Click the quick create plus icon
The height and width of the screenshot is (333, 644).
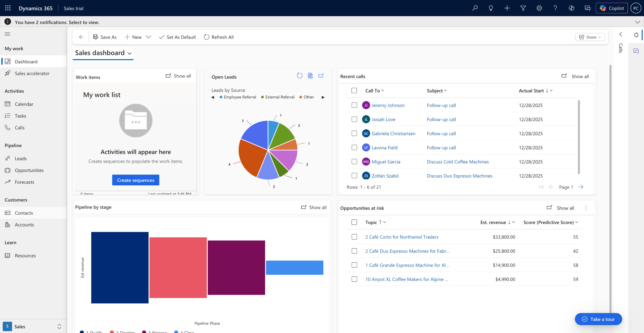point(507,8)
